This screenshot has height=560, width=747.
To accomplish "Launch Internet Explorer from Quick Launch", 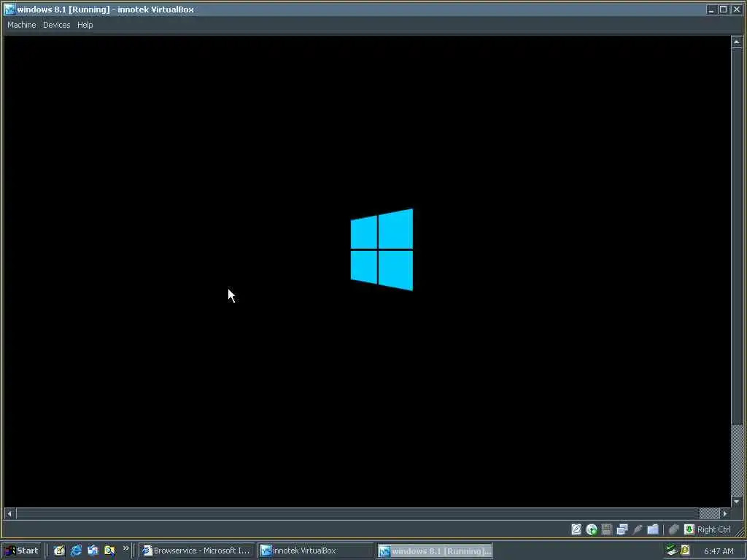I will pyautogui.click(x=76, y=551).
